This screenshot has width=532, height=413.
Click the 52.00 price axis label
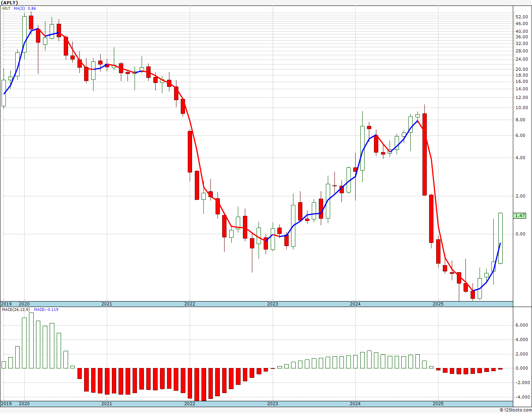pos(522,17)
